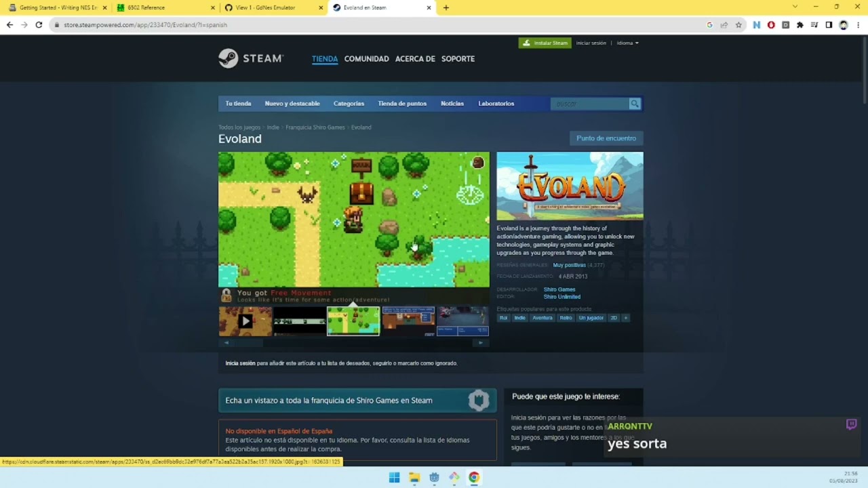Select the black-and-white Game Boy style screenshot thumbnail

tap(299, 321)
